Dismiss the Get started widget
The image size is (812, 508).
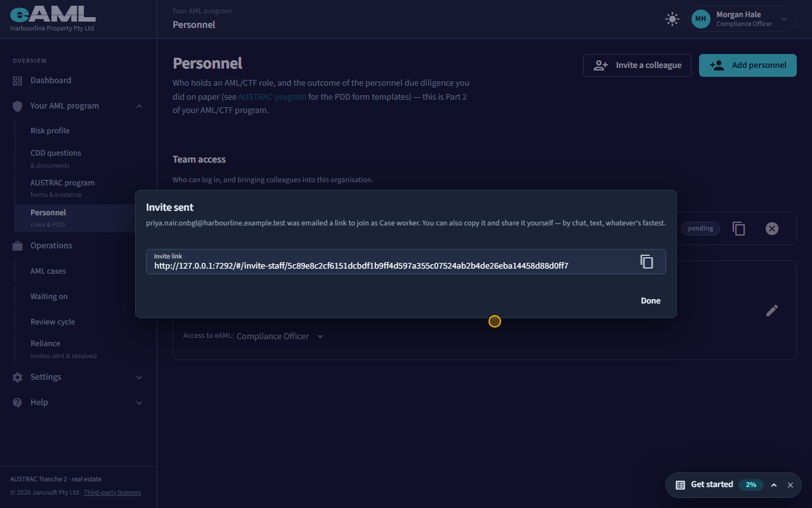tap(790, 485)
